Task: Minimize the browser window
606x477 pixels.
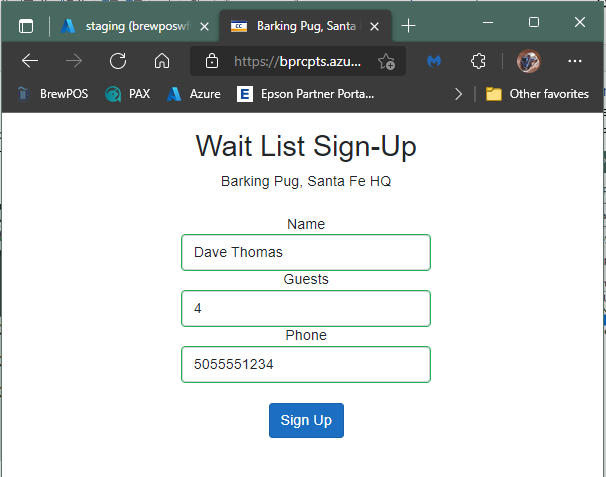Action: [x=488, y=22]
